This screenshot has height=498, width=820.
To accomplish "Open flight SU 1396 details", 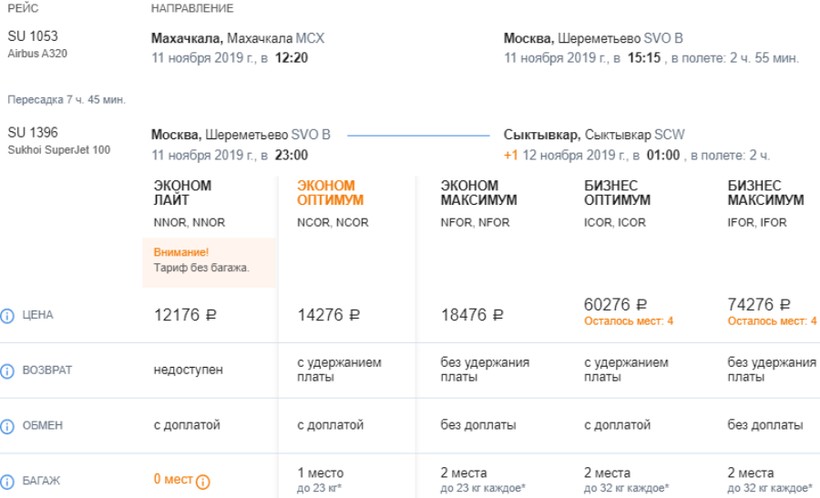I will click(33, 133).
